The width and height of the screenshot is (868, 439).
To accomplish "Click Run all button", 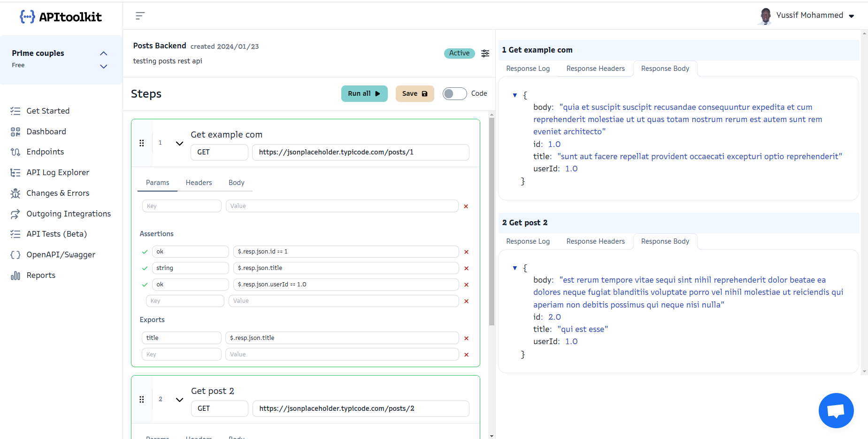I will tap(364, 93).
